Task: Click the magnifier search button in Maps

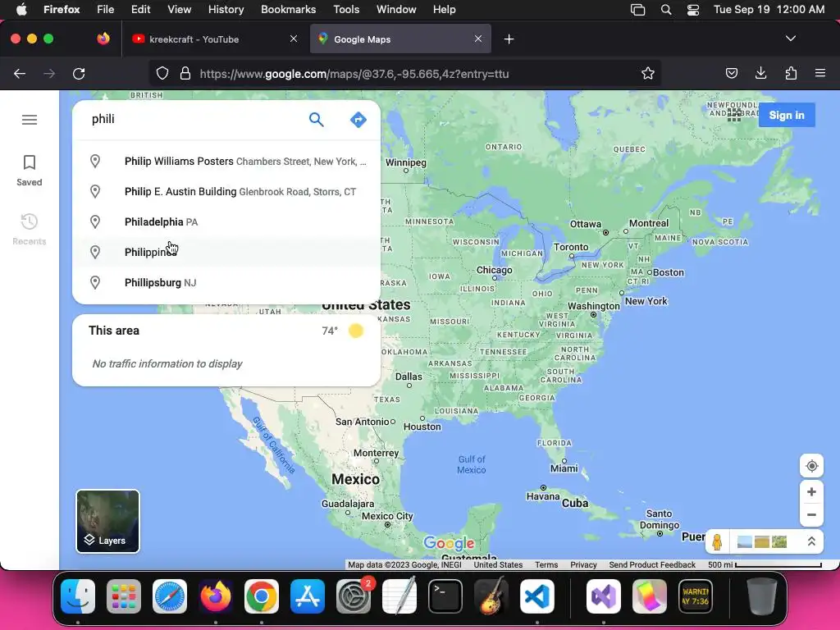Action: 317,120
